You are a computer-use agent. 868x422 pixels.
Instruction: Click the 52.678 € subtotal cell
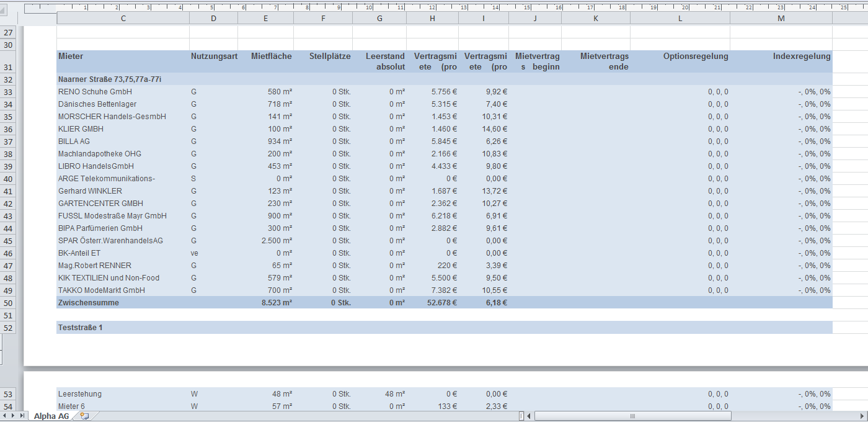(x=433, y=303)
